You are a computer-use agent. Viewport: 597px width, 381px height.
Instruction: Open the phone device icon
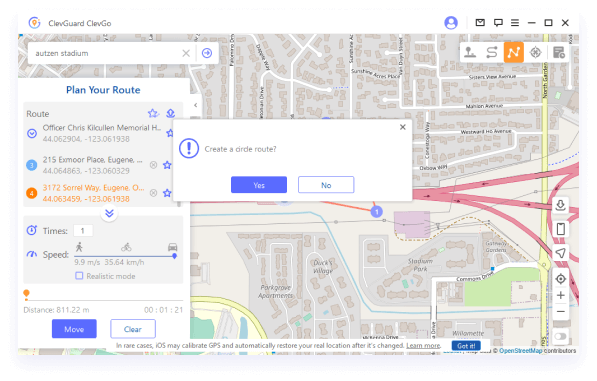click(560, 229)
